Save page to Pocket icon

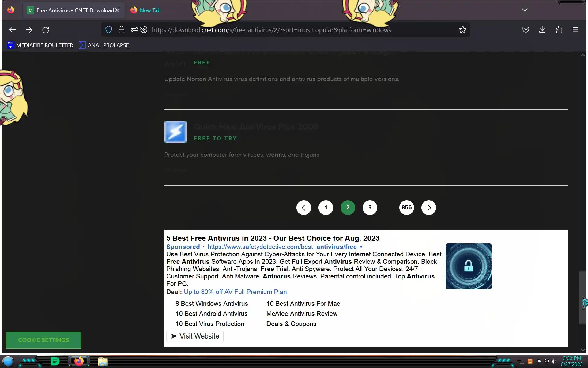tap(526, 30)
